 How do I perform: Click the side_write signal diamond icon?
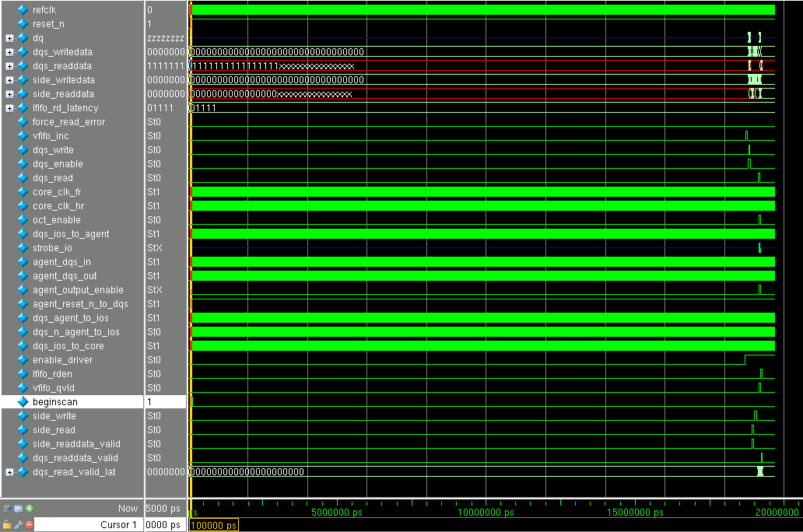click(x=23, y=416)
